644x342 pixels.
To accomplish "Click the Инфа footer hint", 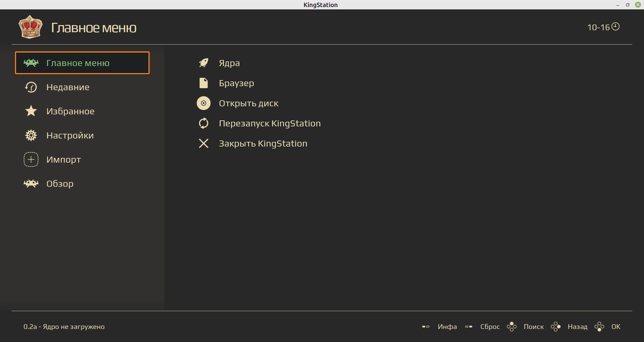I will point(447,327).
